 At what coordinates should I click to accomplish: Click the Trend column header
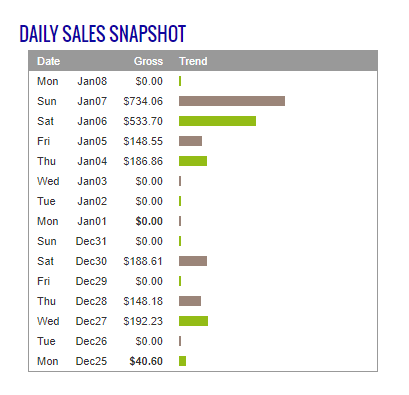[193, 61]
